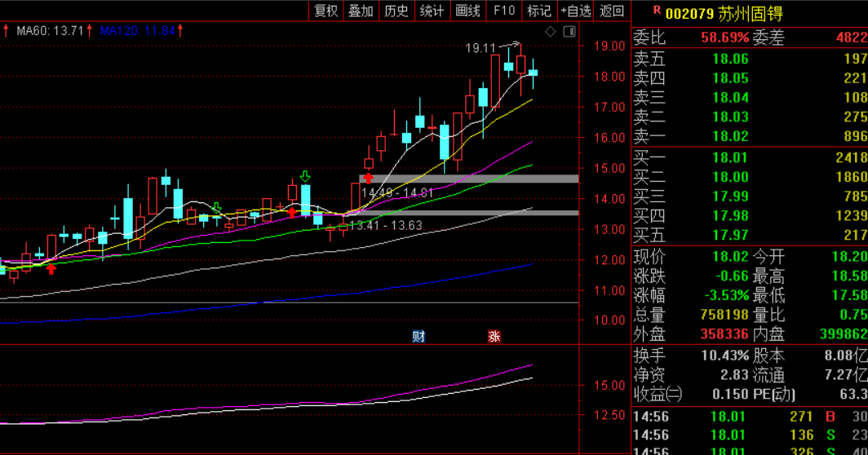Select the 统计 statistics button
Viewport: 868px width, 455px height.
[x=432, y=11]
